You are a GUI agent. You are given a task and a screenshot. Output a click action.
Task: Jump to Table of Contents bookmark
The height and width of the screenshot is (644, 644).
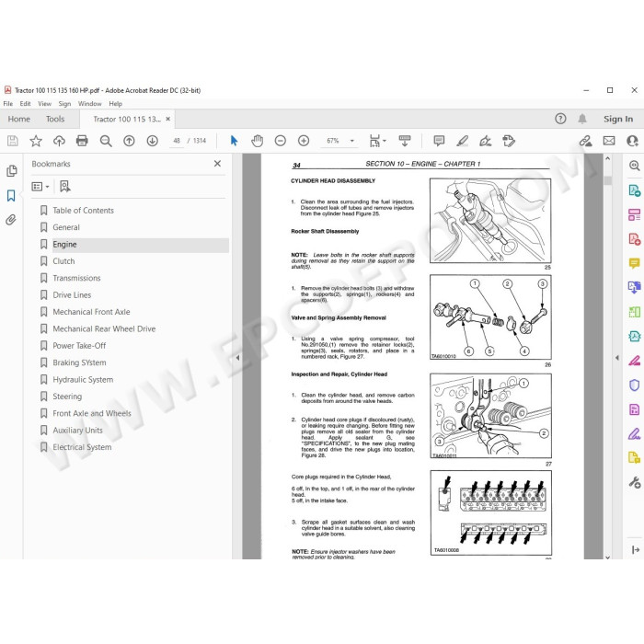(x=83, y=211)
